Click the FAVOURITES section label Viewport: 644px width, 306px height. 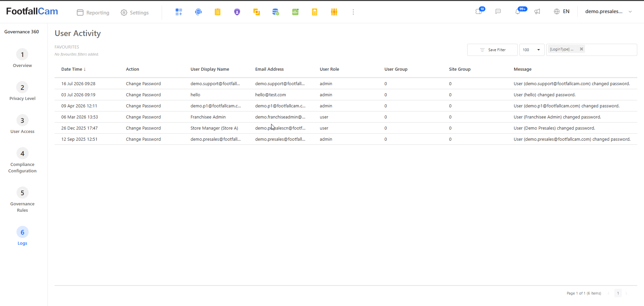(67, 47)
